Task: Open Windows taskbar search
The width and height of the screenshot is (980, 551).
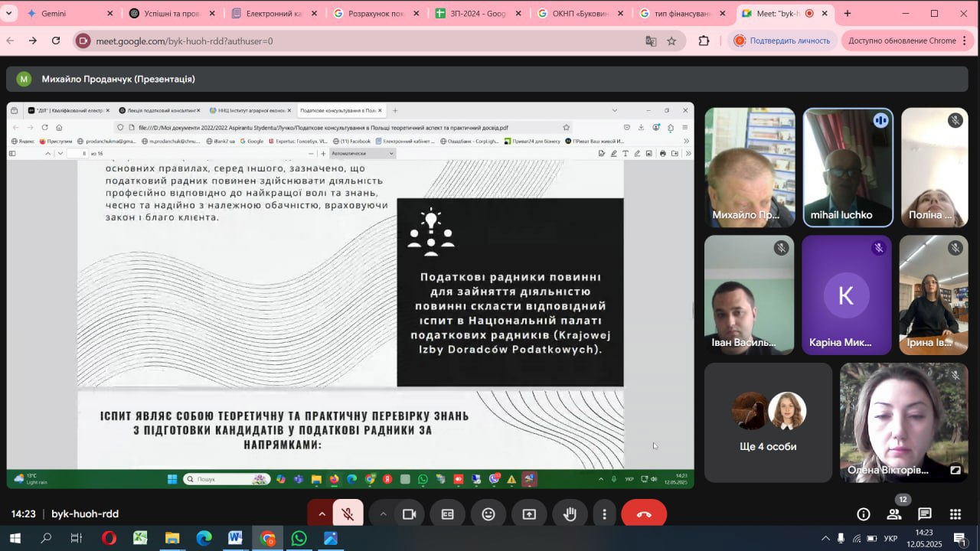Action: coord(46,538)
